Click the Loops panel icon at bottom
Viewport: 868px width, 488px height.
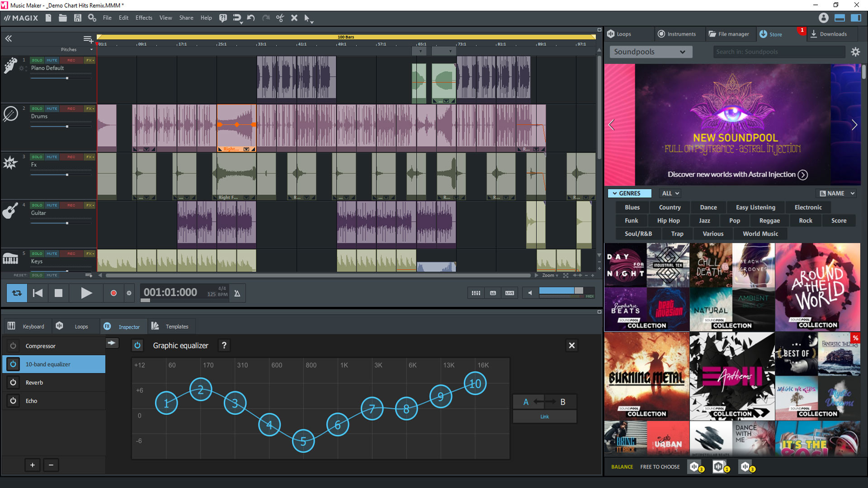click(x=60, y=326)
